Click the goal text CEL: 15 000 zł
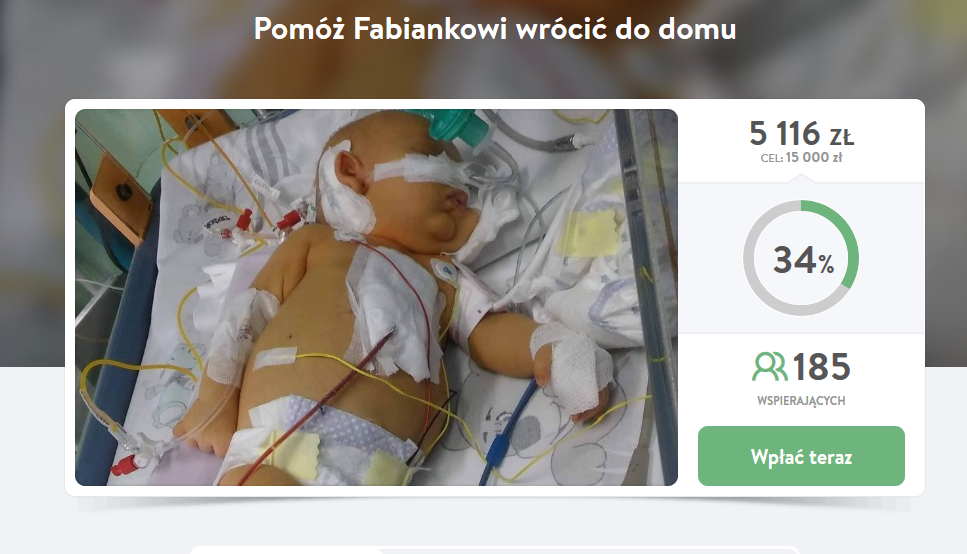 coord(801,158)
